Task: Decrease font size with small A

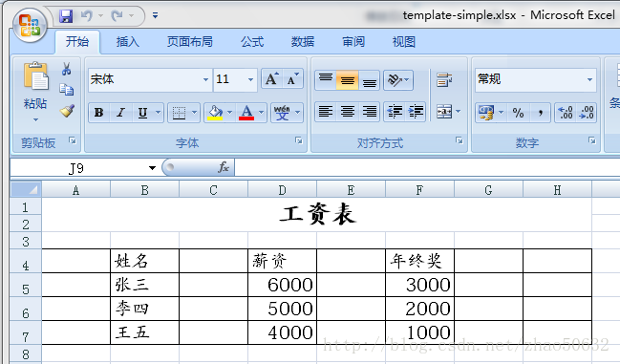Action: (293, 79)
